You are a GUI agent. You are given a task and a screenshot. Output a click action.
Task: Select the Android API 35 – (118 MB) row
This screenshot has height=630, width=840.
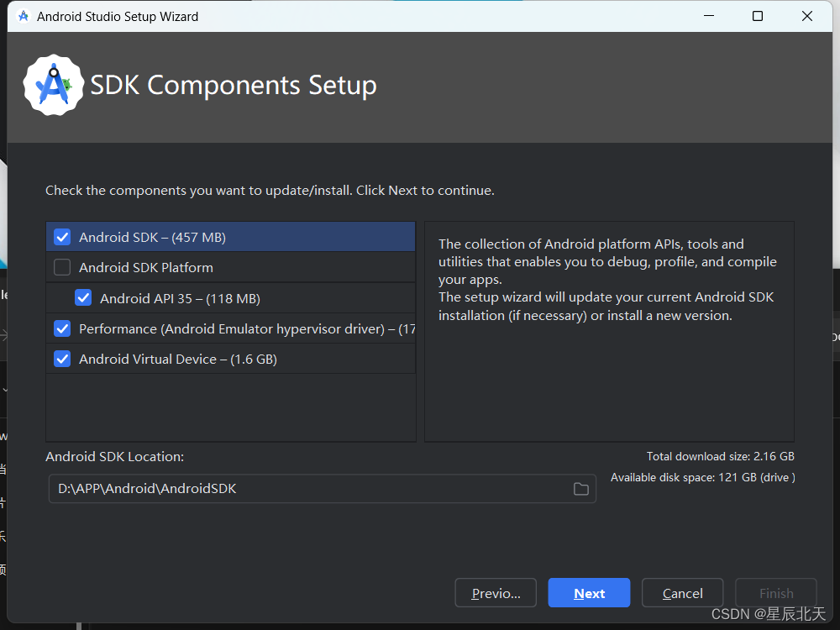231,298
